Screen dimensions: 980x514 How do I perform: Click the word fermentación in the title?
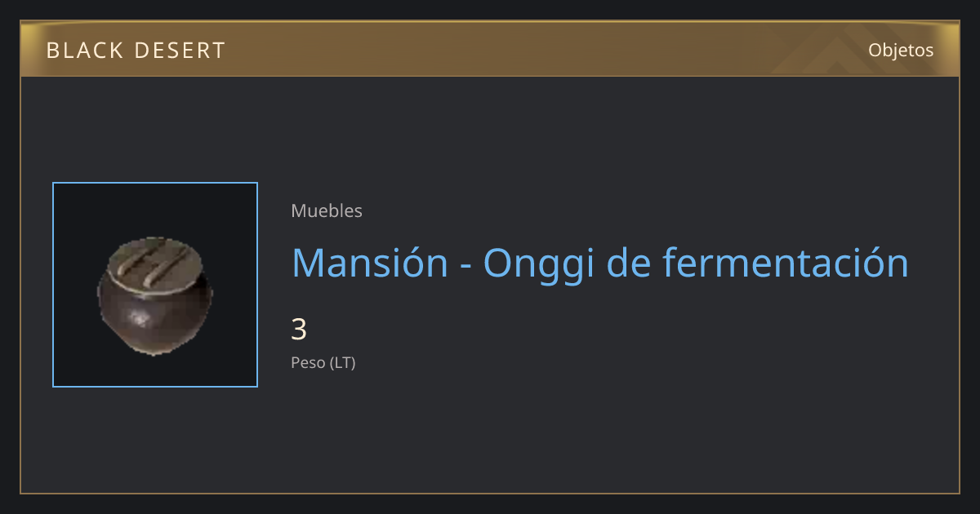click(x=786, y=263)
